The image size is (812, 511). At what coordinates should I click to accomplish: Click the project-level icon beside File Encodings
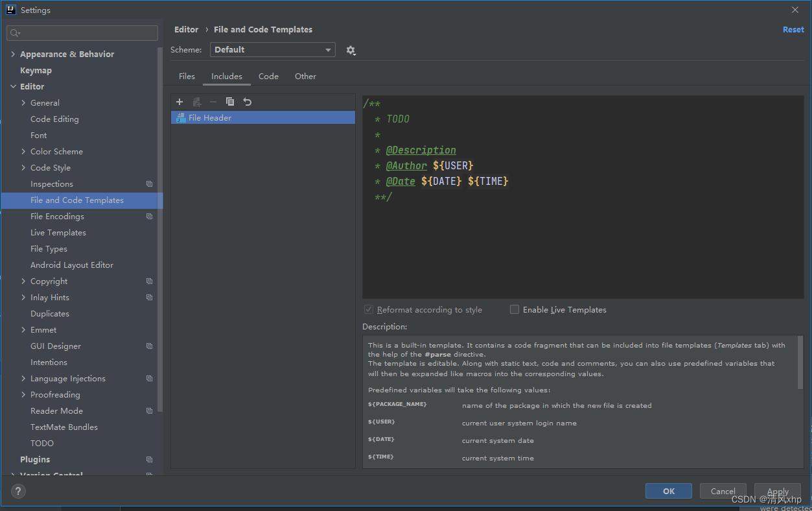[149, 217]
